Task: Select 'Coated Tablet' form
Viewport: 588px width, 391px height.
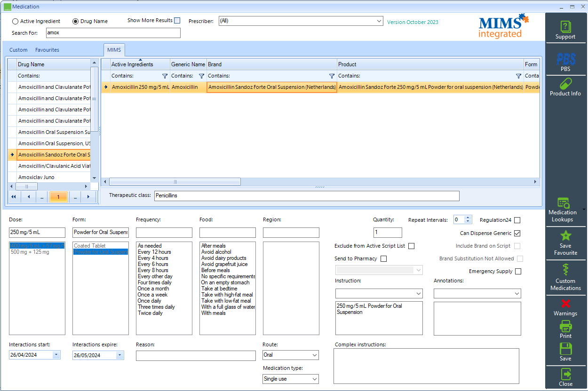Action: (x=90, y=246)
